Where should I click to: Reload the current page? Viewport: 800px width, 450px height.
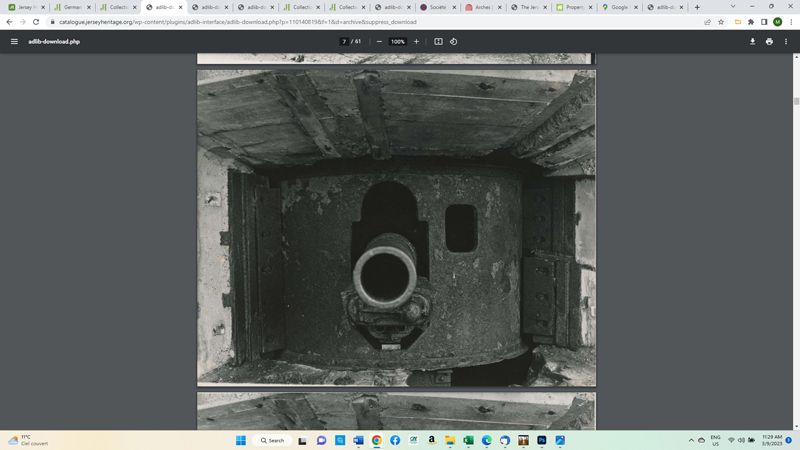36,22
